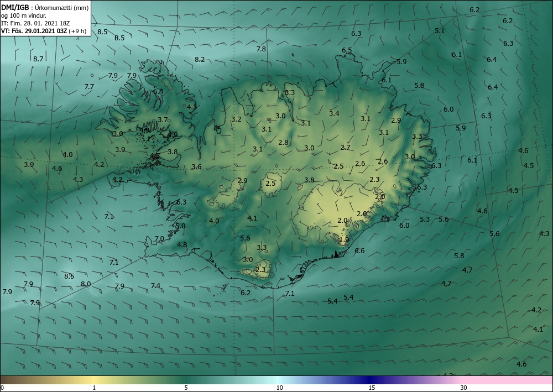The image size is (553, 392).
Task: Click the 6.4 value over the Westfjords
Action: [x=158, y=91]
